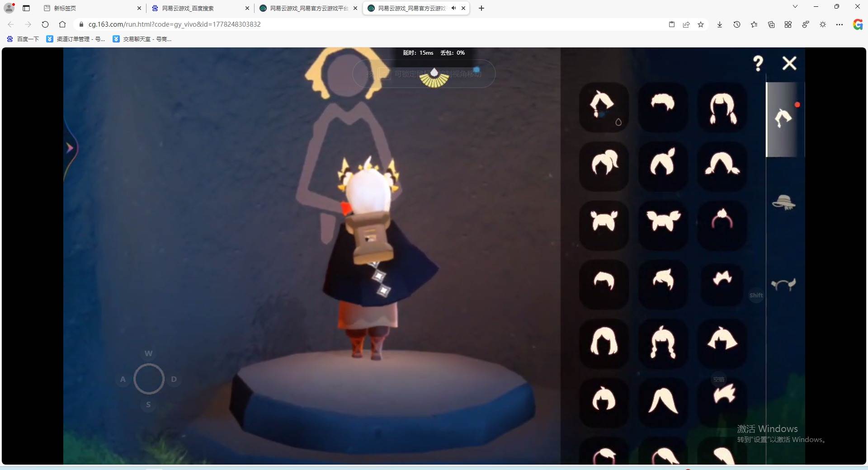Mute the active 网易云游戏 tab audio

453,8
